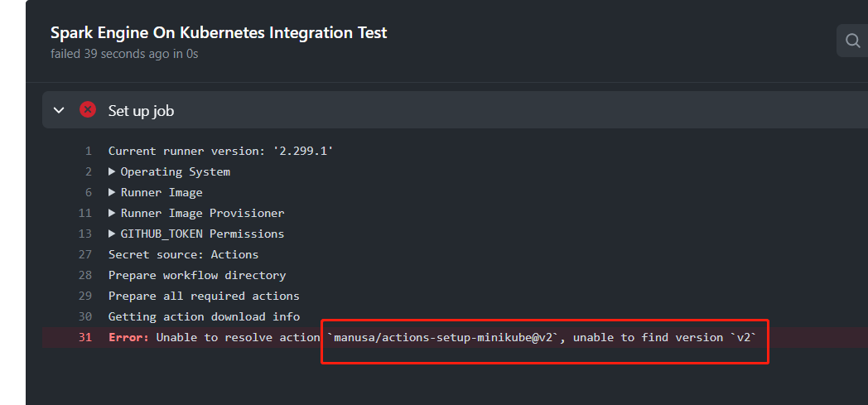Click log line number 29

[85, 296]
